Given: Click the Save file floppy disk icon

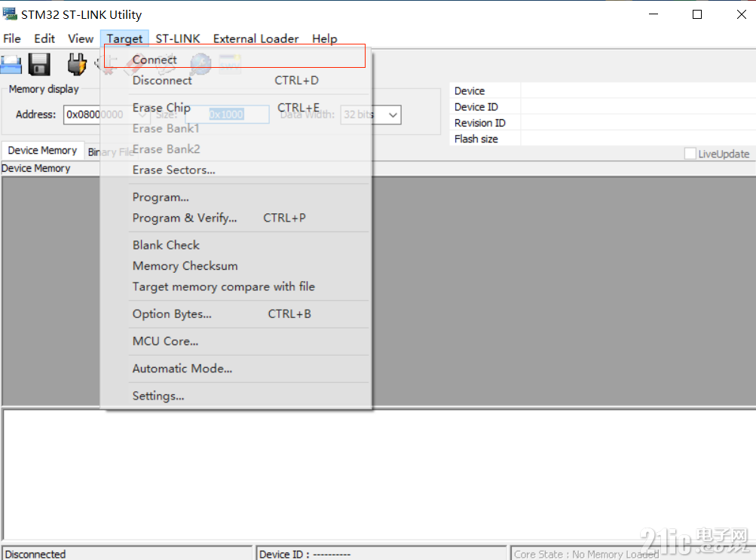Looking at the screenshot, I should [x=39, y=64].
